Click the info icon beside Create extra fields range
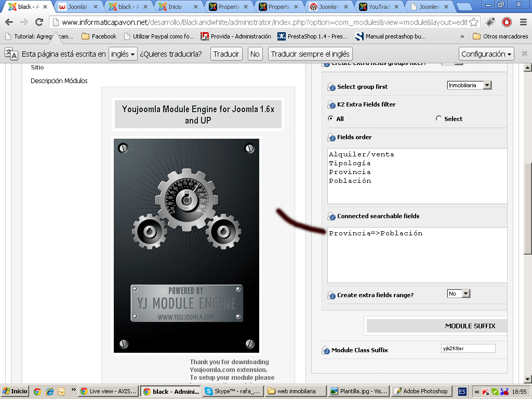532x399 pixels. [331, 296]
